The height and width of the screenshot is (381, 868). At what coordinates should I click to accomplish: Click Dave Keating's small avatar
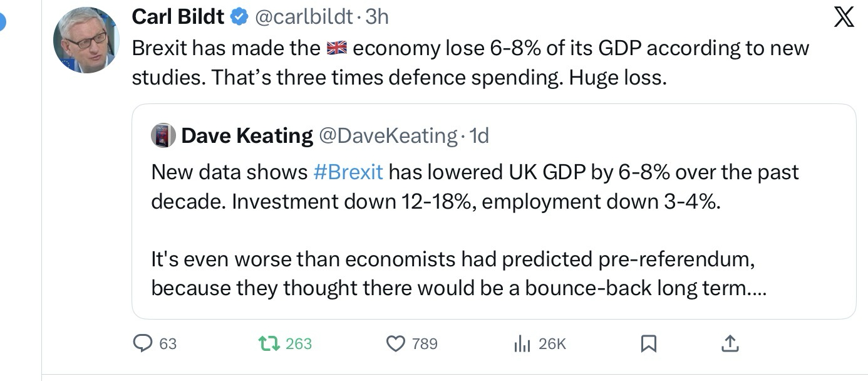coord(163,135)
